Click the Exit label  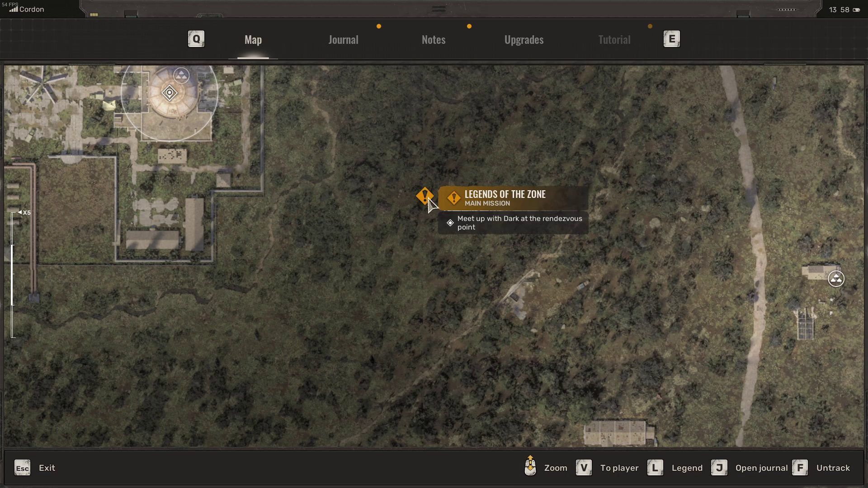pos(47,468)
